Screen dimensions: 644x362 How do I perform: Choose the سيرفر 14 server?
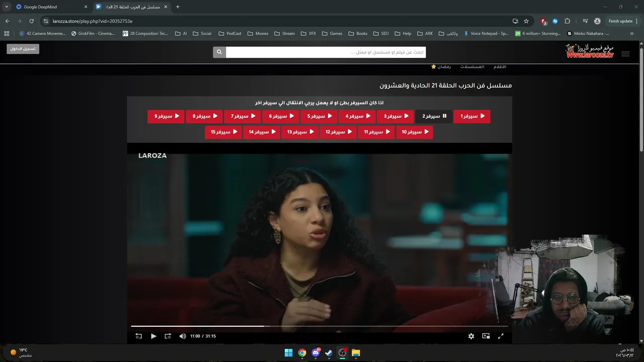[262, 132]
